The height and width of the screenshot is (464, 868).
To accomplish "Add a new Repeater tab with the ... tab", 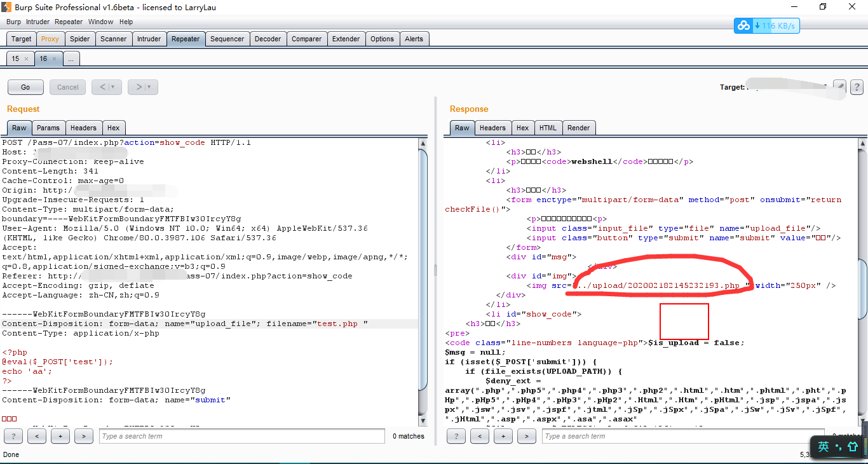I will click(x=71, y=58).
